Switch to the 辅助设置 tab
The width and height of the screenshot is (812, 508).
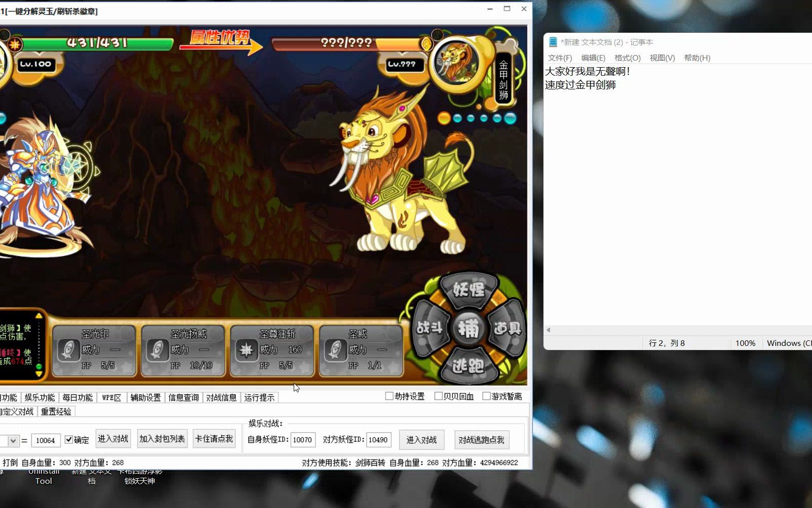(x=145, y=398)
